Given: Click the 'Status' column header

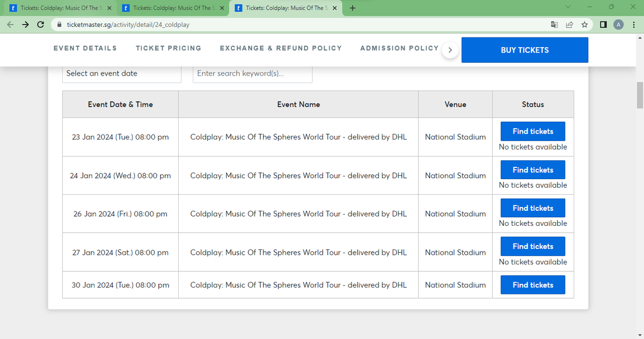Looking at the screenshot, I should click(533, 105).
